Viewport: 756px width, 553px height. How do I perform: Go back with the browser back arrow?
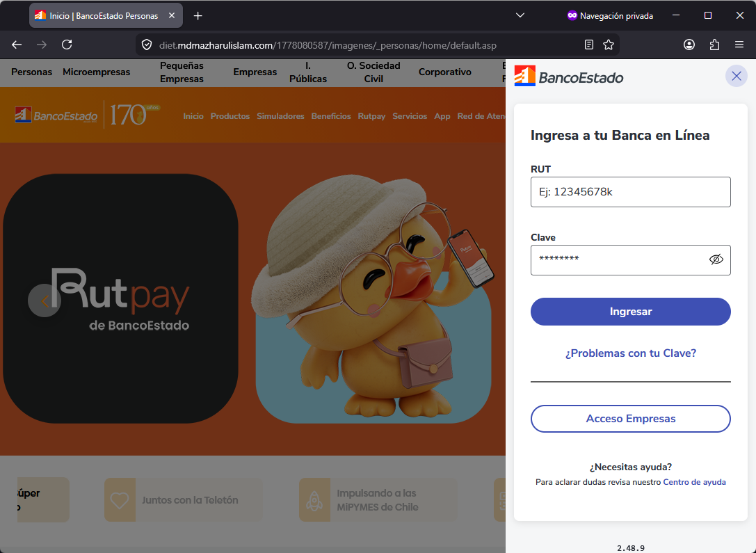[x=17, y=45]
